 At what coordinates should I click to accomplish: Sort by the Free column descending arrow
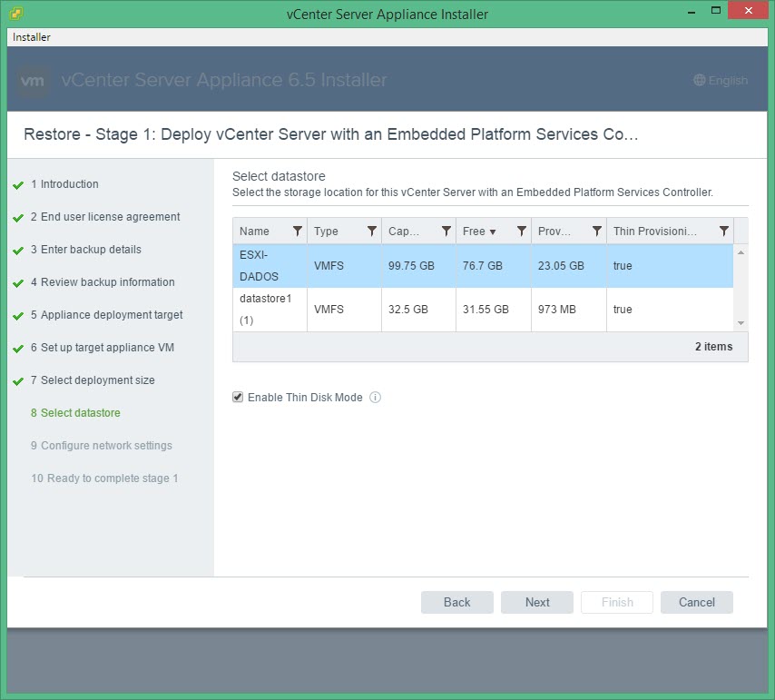pyautogui.click(x=493, y=232)
